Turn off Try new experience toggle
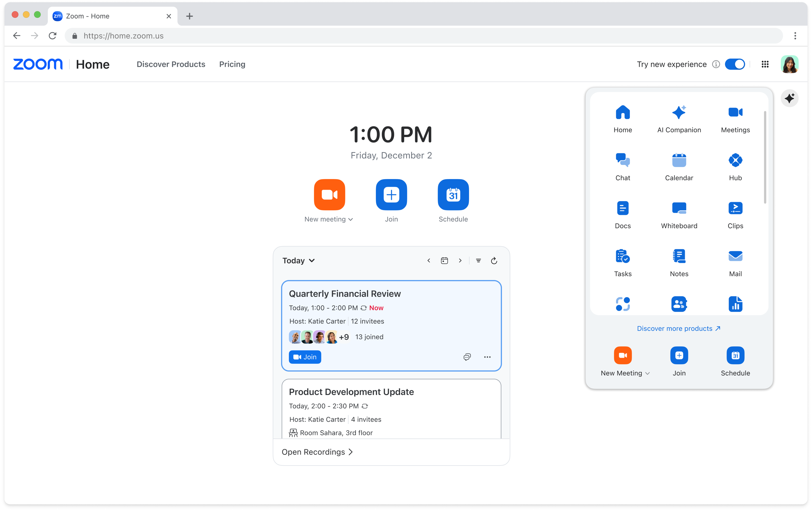Screen dimensions: 812x511 tap(735, 64)
